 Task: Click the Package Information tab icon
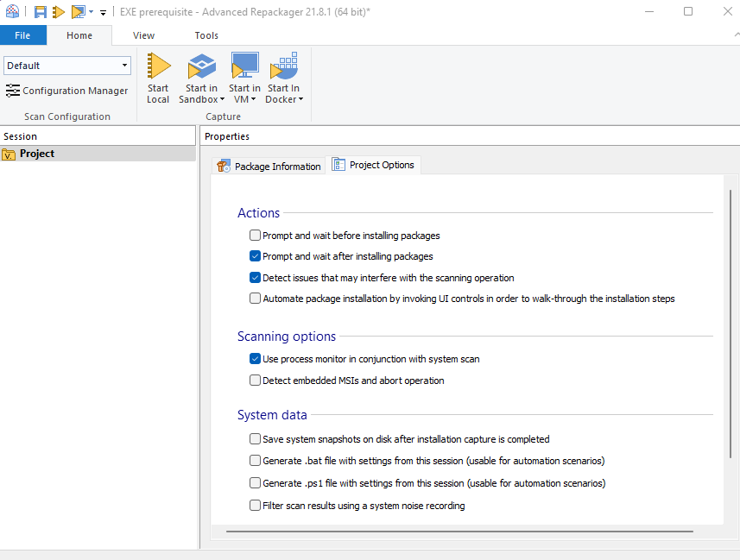point(224,166)
